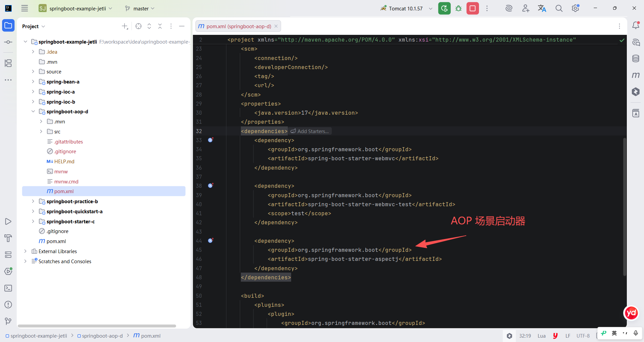Select mvnw.cmd file in tree
Screen dimensions: 644x342
(66, 181)
